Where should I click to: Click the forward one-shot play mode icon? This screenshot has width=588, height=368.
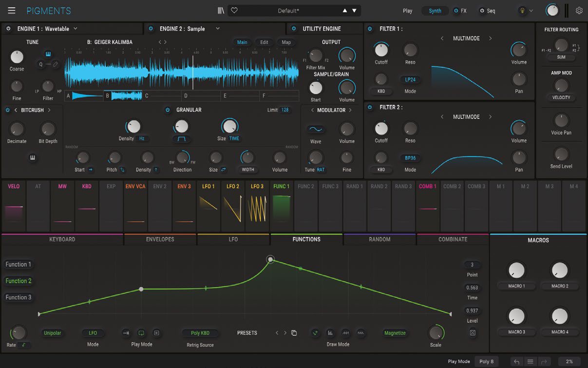(x=126, y=333)
